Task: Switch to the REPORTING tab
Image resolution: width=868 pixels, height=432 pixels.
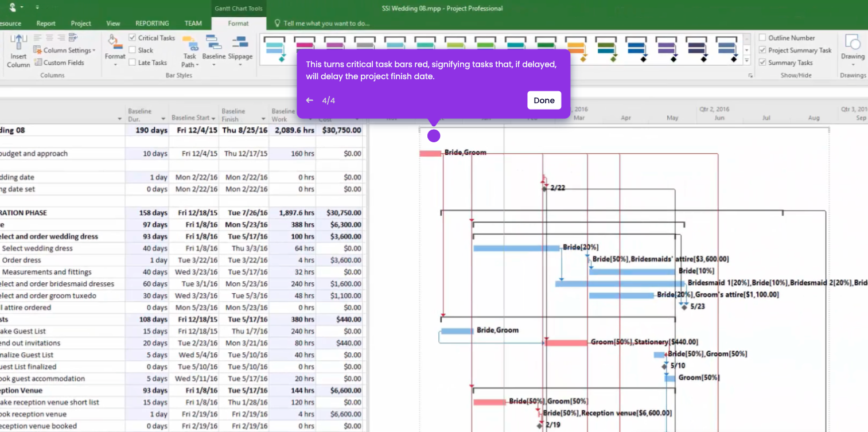Action: coord(152,24)
